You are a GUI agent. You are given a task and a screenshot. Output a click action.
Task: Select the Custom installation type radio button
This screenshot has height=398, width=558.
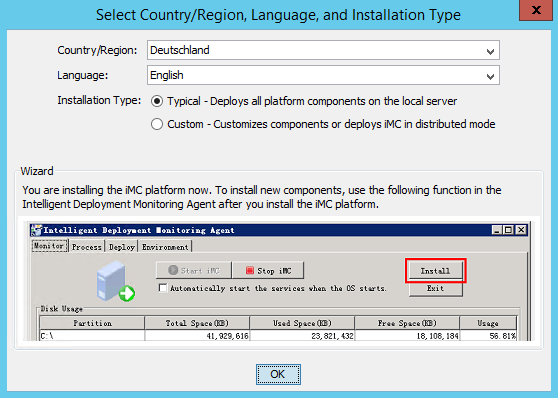tap(157, 124)
